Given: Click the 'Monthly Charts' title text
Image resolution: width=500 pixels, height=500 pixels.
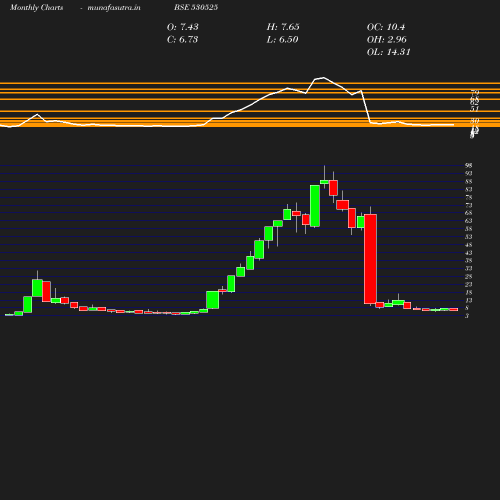Looking at the screenshot, I should [x=36, y=7].
